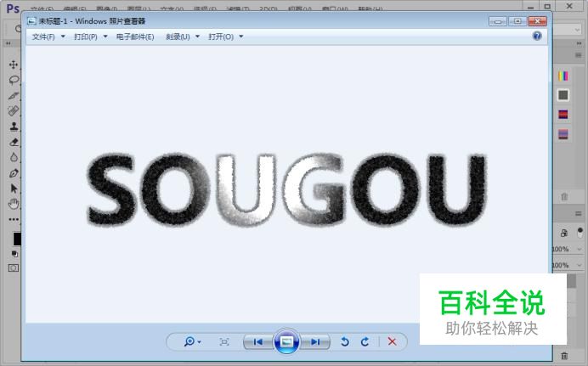The width and height of the screenshot is (588, 366).
Task: Click the black foreground color swatch
Action: click(17, 239)
